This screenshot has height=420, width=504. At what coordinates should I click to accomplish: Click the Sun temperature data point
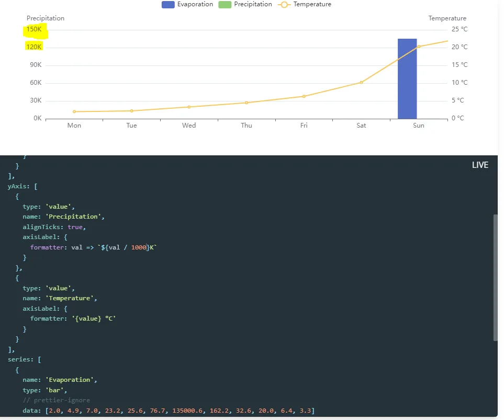419,47
